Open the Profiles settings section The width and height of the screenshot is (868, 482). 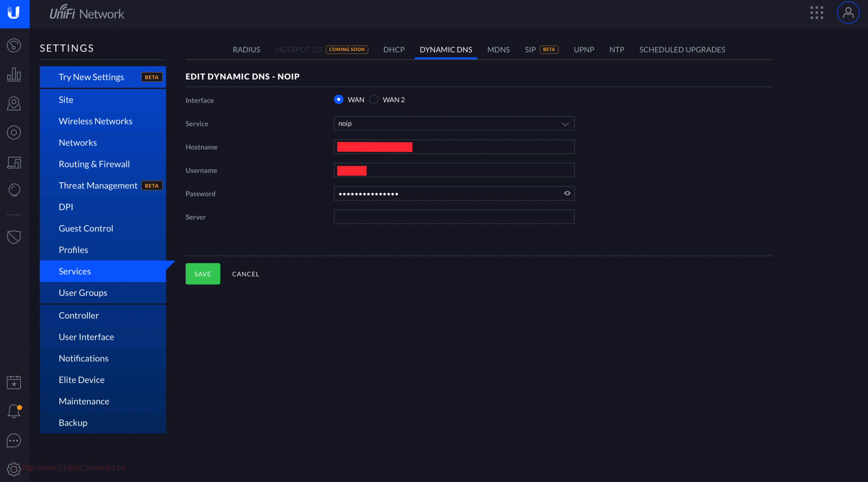pyautogui.click(x=103, y=250)
